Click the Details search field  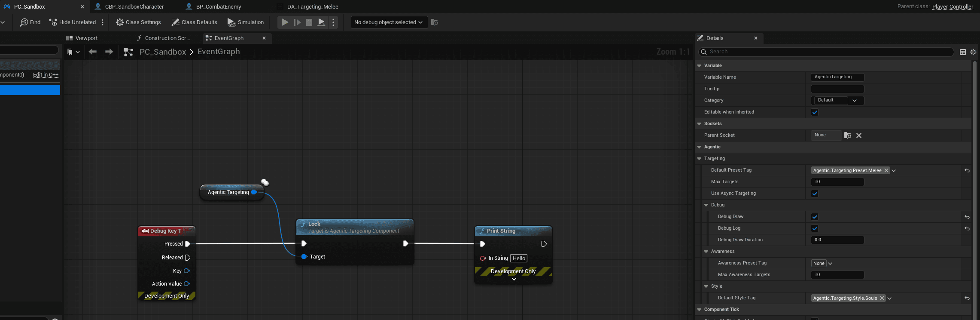point(826,52)
